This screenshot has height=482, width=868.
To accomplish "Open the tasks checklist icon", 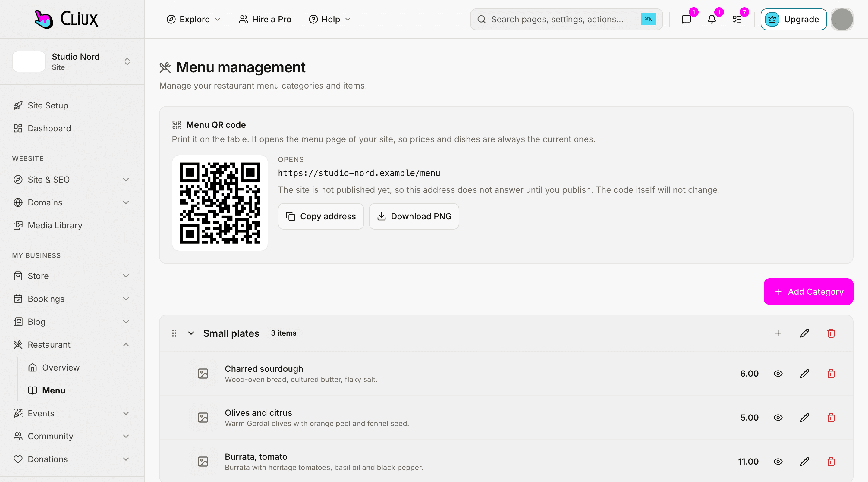I will [x=737, y=19].
